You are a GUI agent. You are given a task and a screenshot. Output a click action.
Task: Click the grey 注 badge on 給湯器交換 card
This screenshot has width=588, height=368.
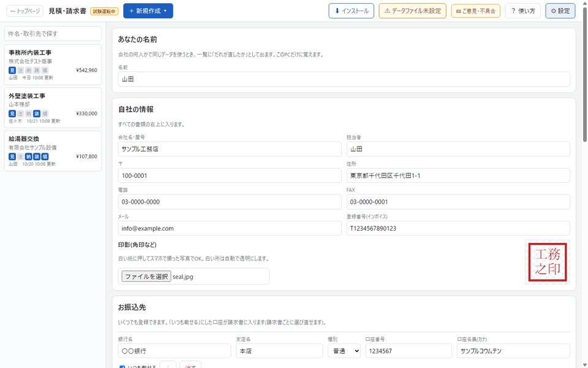20,156
